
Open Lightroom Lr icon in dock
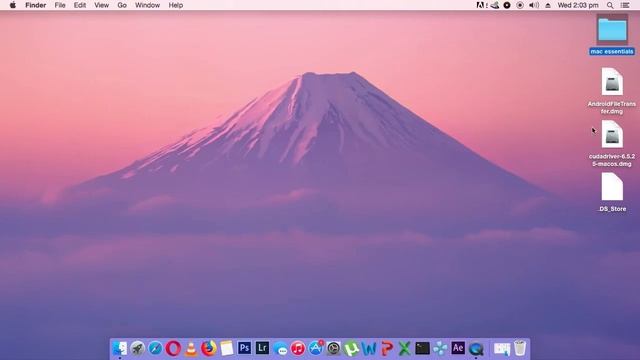pyautogui.click(x=262, y=348)
